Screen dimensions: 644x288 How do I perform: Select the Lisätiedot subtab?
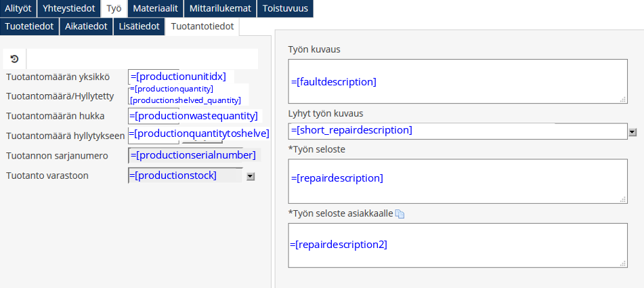[139, 26]
